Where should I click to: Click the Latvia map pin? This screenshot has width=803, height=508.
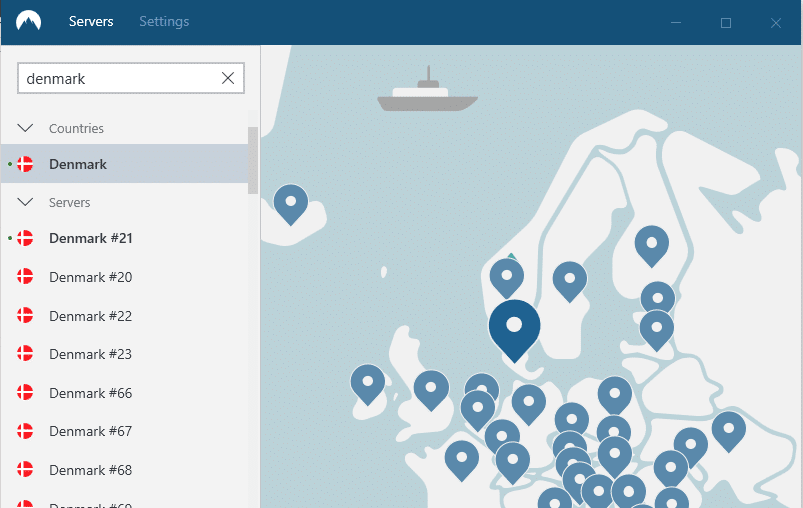click(657, 330)
